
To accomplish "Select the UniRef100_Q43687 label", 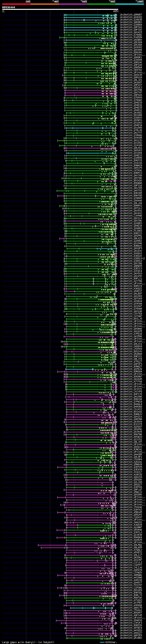I will coord(131,82).
